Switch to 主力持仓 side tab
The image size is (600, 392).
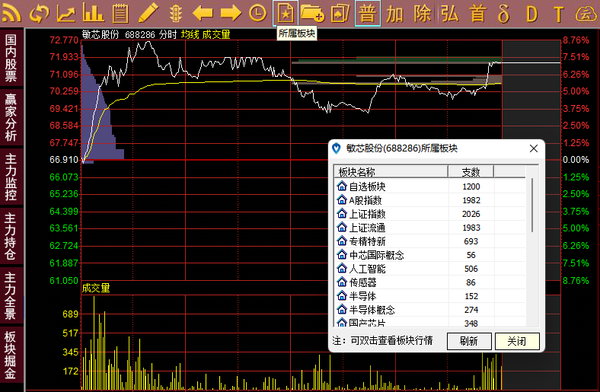pos(11,237)
